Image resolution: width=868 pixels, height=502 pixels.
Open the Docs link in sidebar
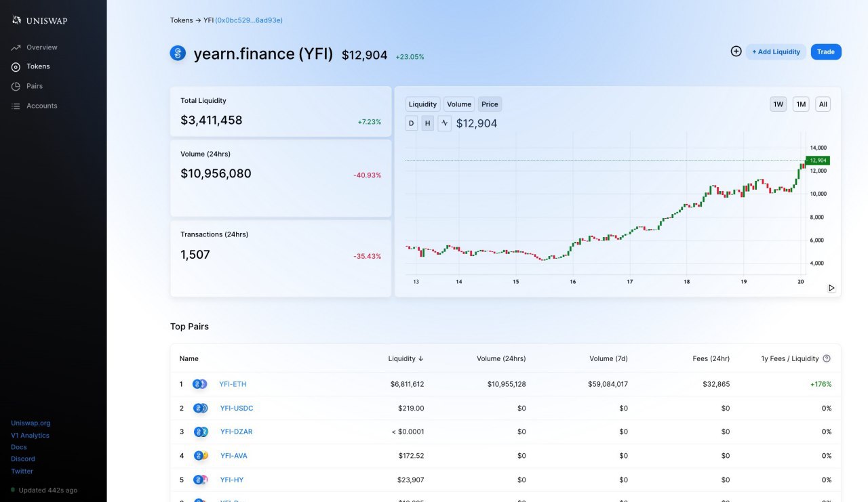click(x=19, y=447)
